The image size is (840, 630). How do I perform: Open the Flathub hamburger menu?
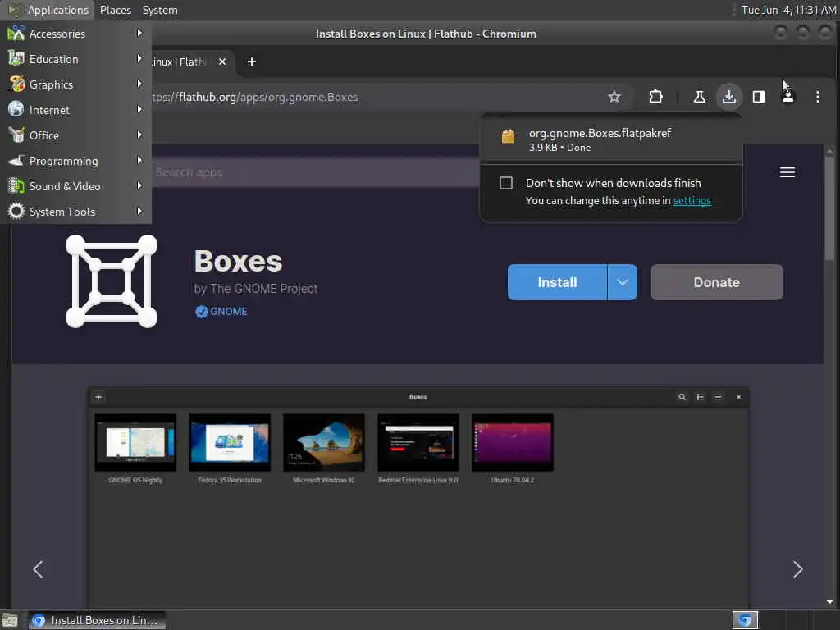pyautogui.click(x=787, y=172)
